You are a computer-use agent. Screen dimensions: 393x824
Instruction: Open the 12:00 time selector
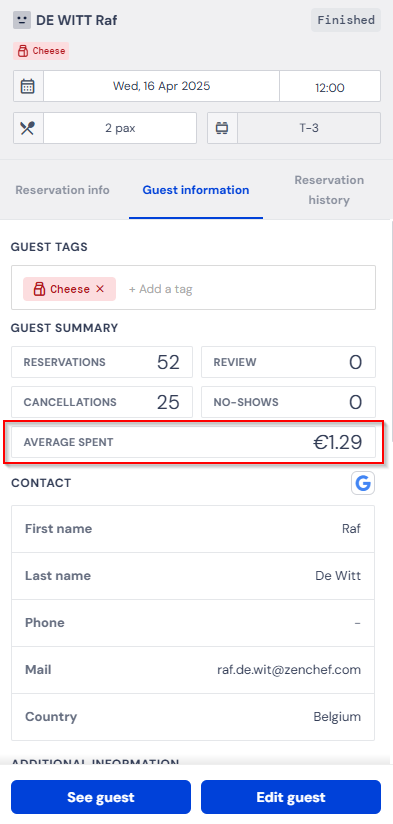(x=330, y=86)
